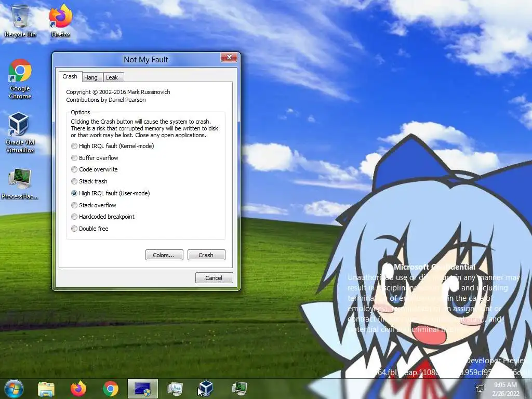This screenshot has height=399, width=532.
Task: Open Process Hacker from the taskbar
Action: (x=239, y=389)
